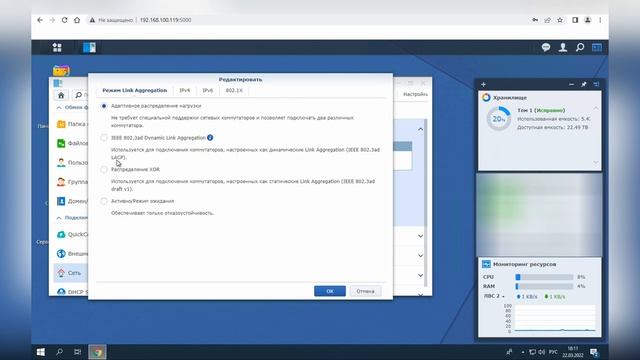Screen dimensions: 640x360
Task: Minimize the widgets panel
Action: tap(571, 84)
